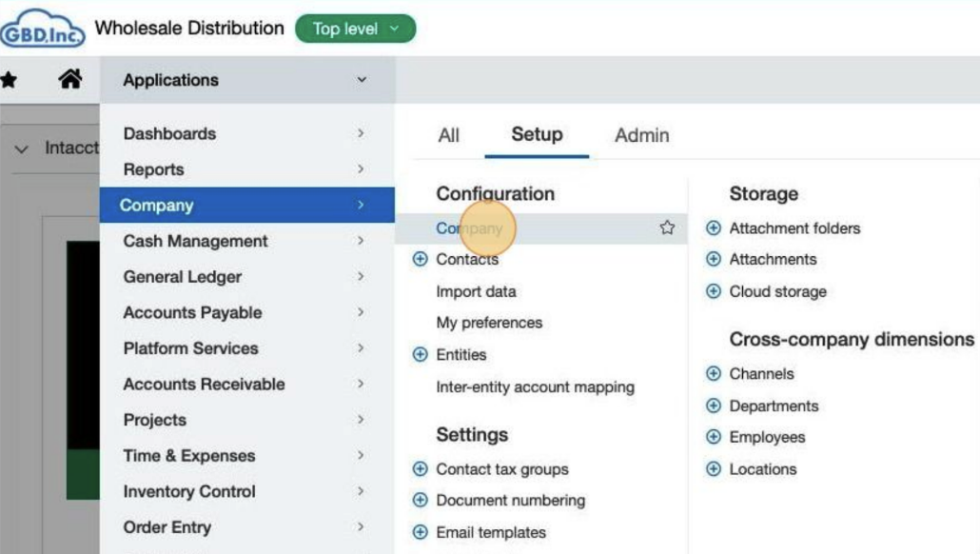Click the favorites star icon in top bar
The image size is (980, 554).
9,81
